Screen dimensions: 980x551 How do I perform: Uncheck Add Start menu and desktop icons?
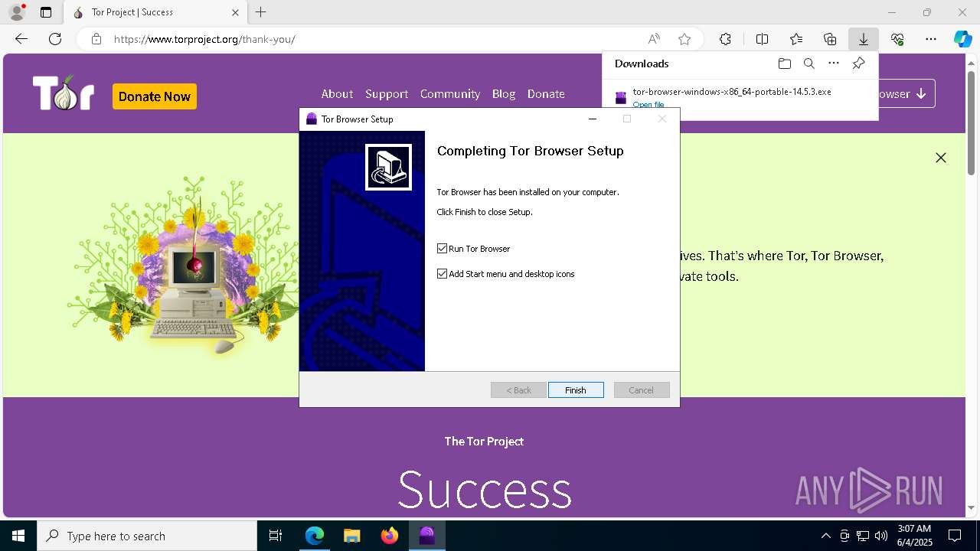tap(442, 274)
